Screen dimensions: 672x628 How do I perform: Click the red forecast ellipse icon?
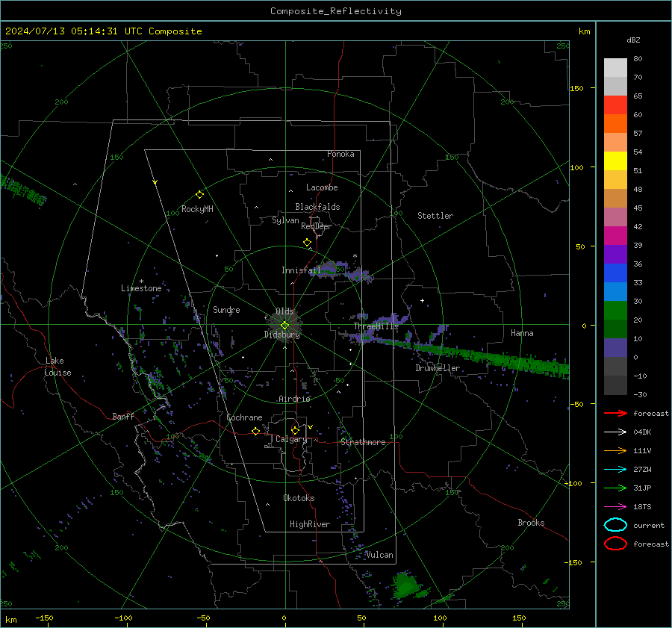[615, 544]
